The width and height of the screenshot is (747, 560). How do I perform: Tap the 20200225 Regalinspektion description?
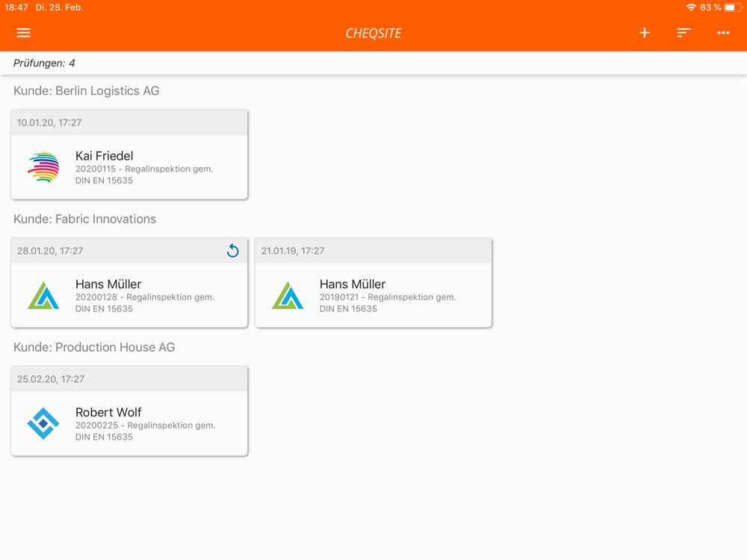pyautogui.click(x=146, y=431)
